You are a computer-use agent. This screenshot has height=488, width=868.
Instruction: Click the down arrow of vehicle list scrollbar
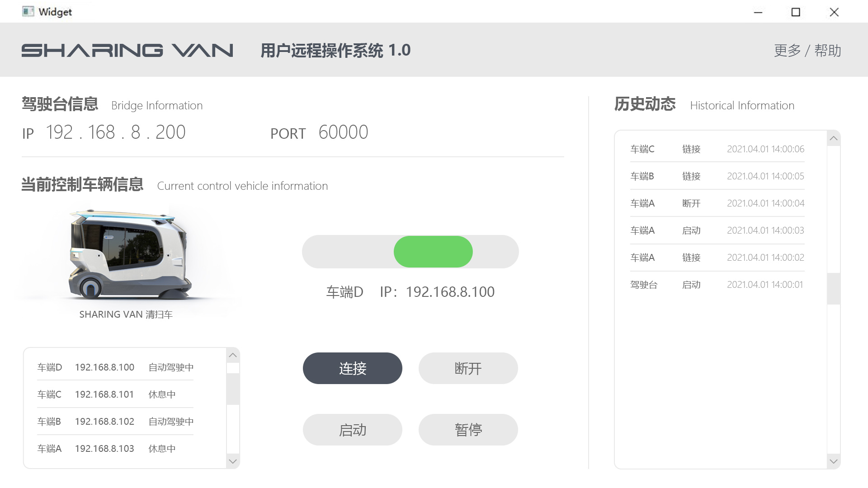[x=233, y=461]
